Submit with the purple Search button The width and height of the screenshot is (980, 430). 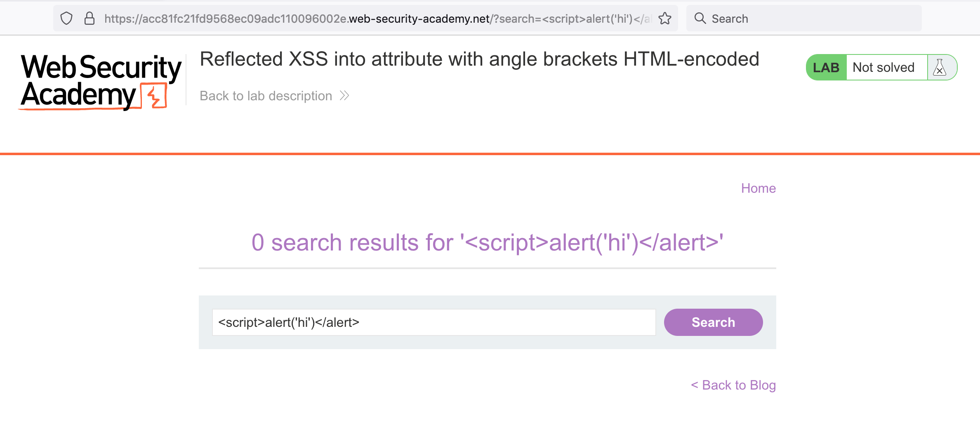pos(713,322)
